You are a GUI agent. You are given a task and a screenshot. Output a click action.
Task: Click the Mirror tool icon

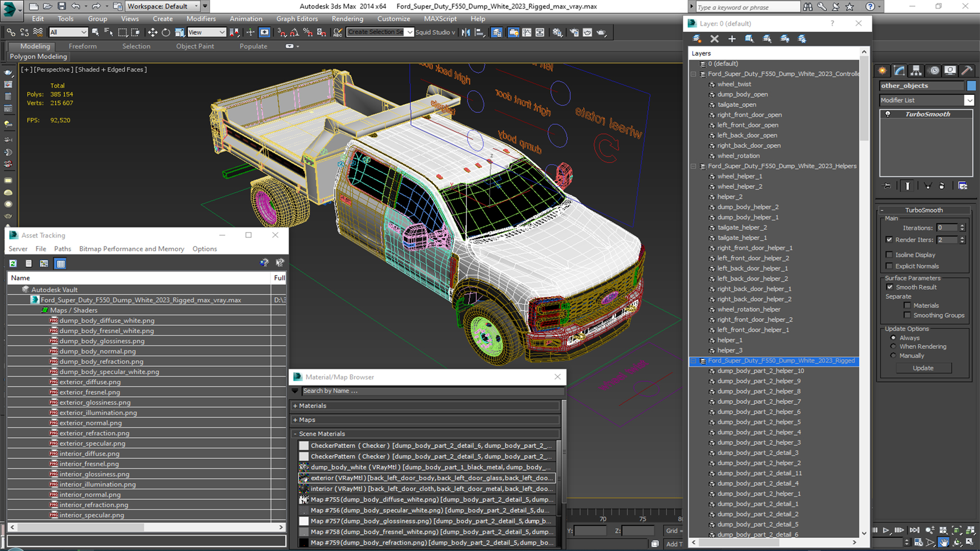click(465, 32)
